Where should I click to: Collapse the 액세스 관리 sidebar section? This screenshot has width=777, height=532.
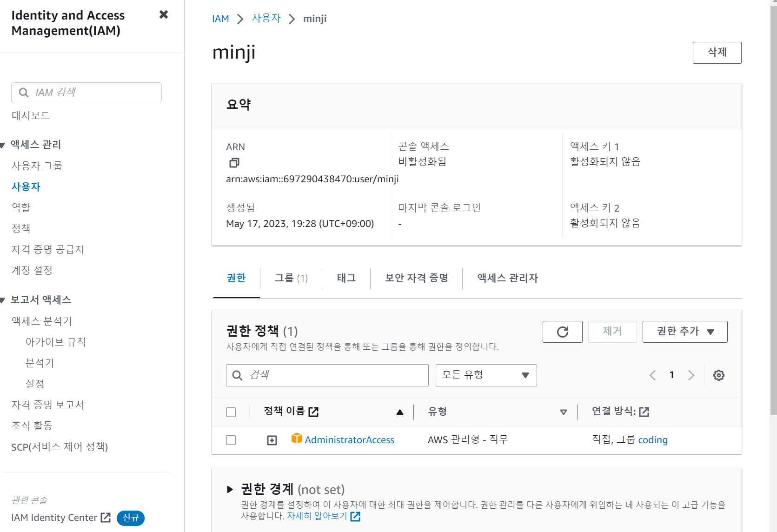(2, 145)
